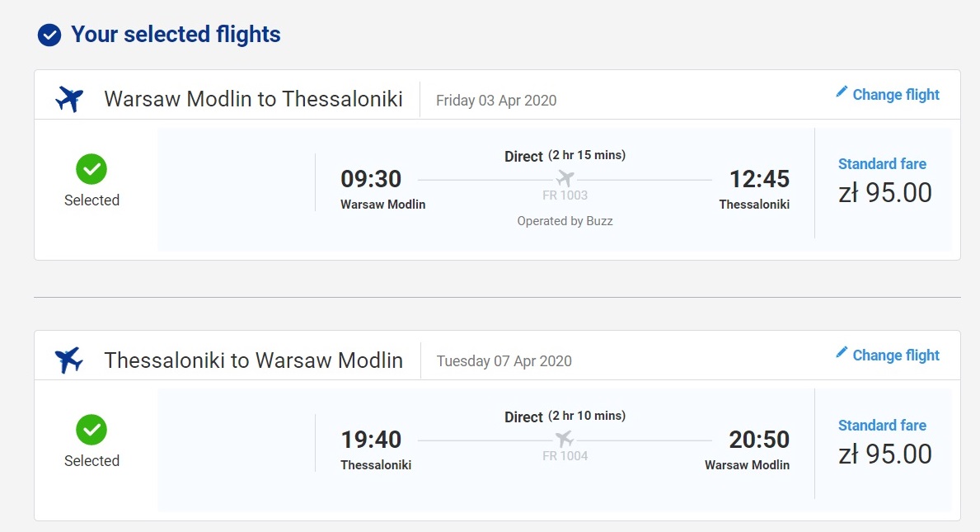Toggle the green Selected check for outbound flight

pos(91,169)
